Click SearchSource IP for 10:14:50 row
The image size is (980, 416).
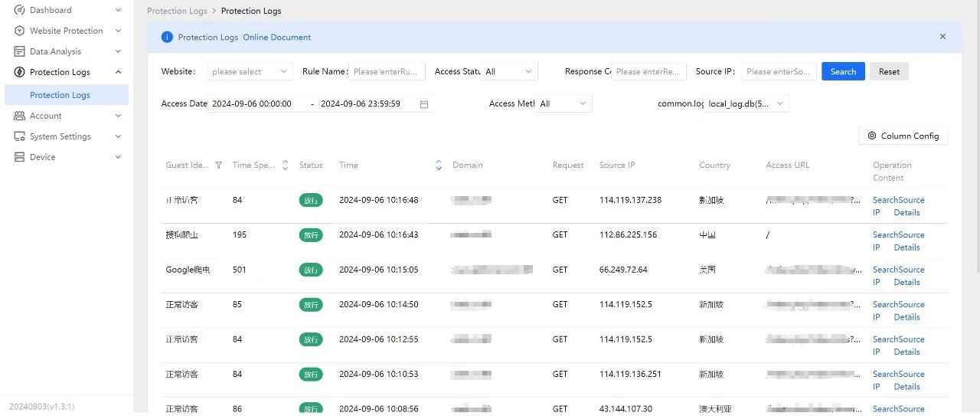click(x=898, y=310)
